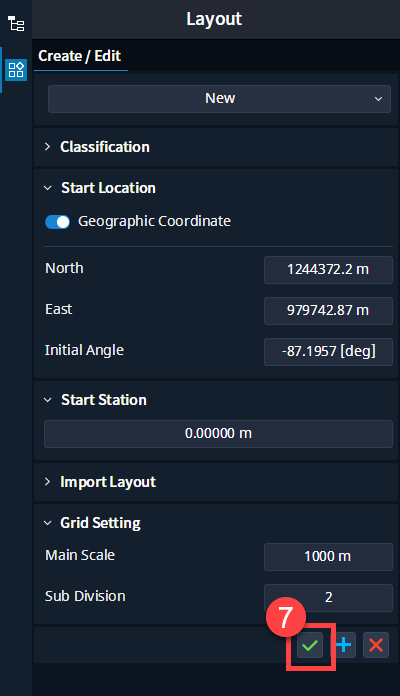Toggle the Geographic Coordinate switch
400x696 pixels.
point(58,222)
